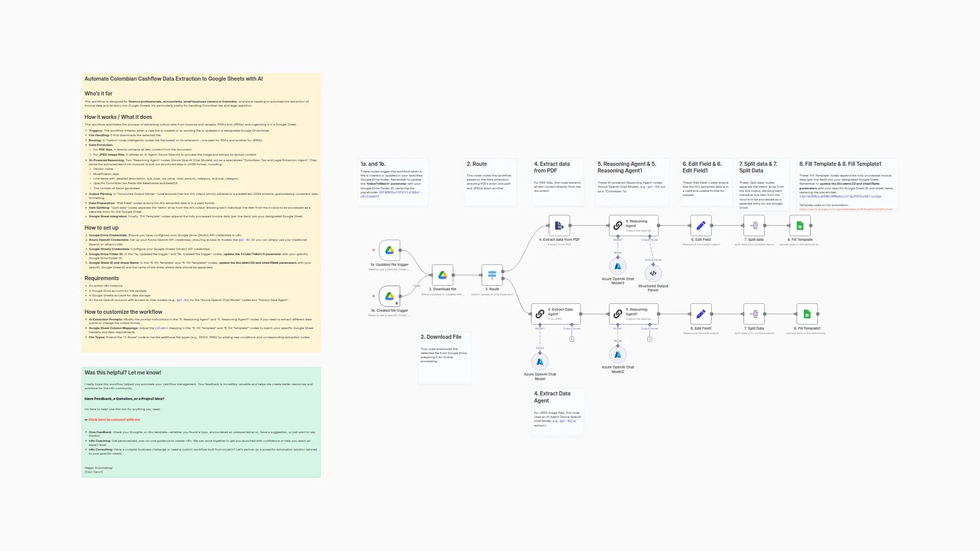The height and width of the screenshot is (551, 980).
Task: Open the 1a. Updated file trigger node
Action: pos(389,250)
